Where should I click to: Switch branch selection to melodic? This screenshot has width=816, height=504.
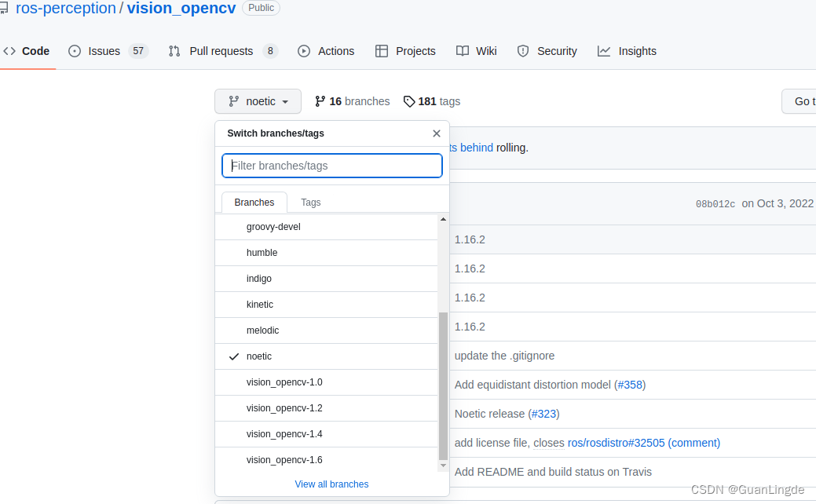coord(262,330)
